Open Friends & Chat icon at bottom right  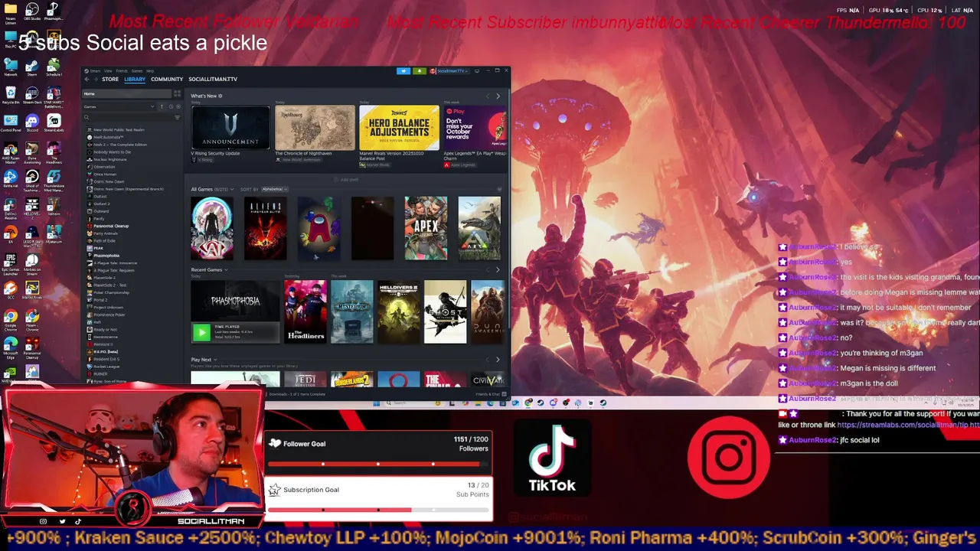(503, 394)
